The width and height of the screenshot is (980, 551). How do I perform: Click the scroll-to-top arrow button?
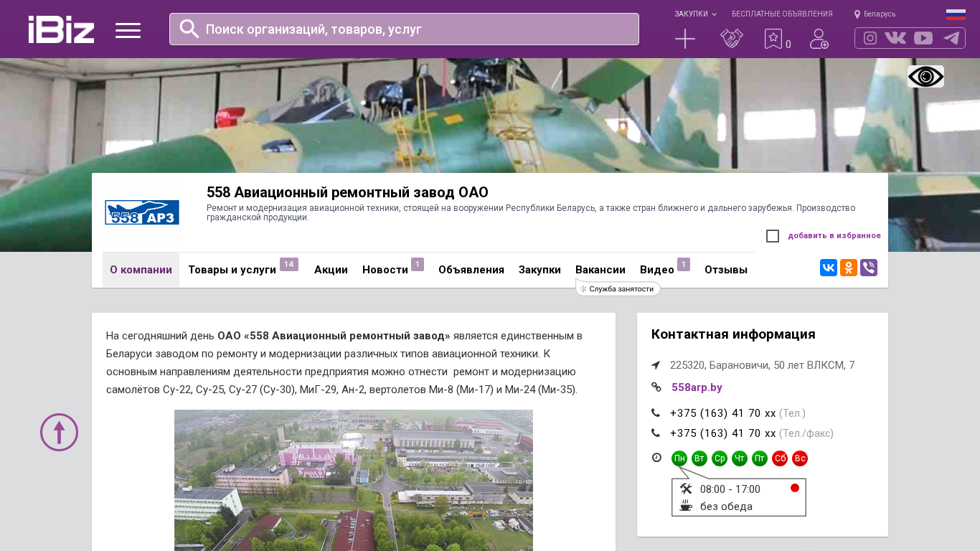tap(59, 432)
